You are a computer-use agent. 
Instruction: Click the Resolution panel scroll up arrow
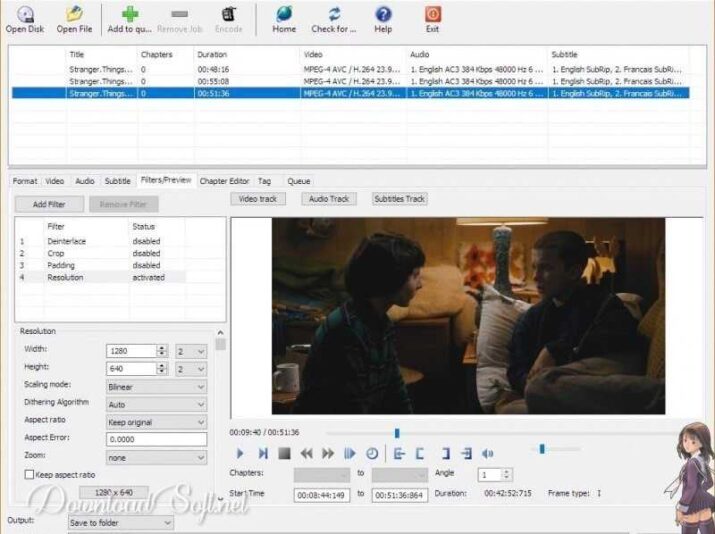[x=220, y=333]
